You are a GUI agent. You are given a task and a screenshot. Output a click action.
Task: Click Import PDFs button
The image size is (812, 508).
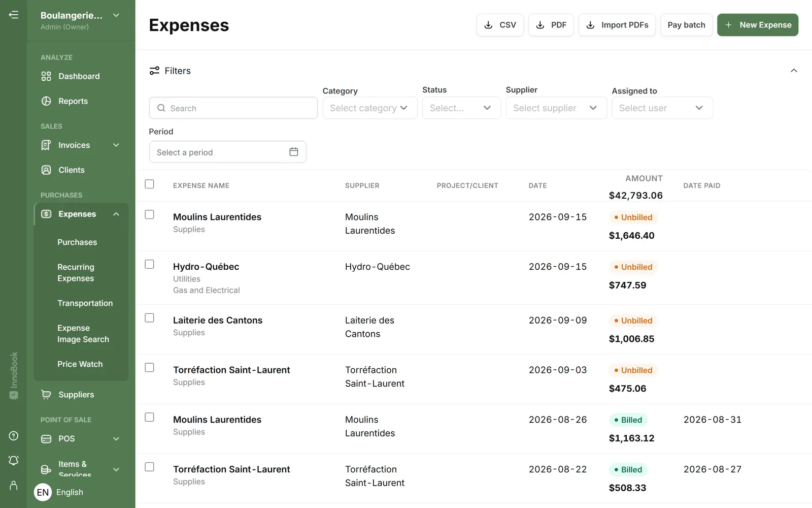click(x=617, y=25)
